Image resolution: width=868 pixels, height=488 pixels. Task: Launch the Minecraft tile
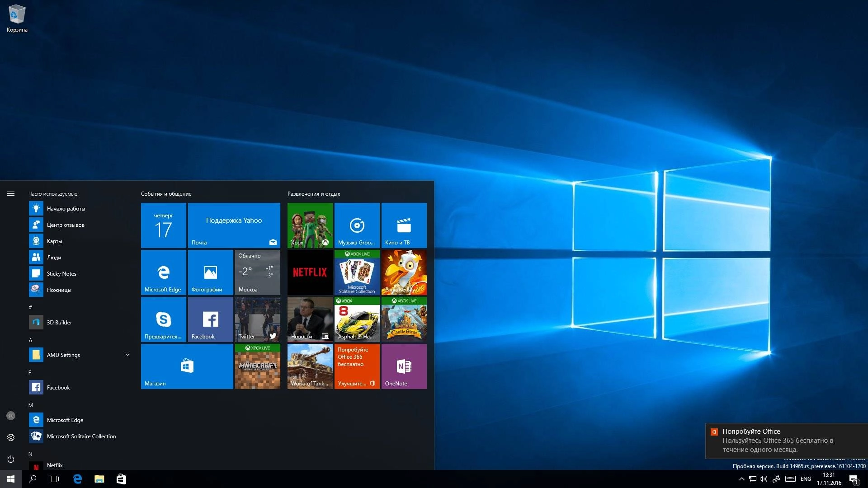258,366
